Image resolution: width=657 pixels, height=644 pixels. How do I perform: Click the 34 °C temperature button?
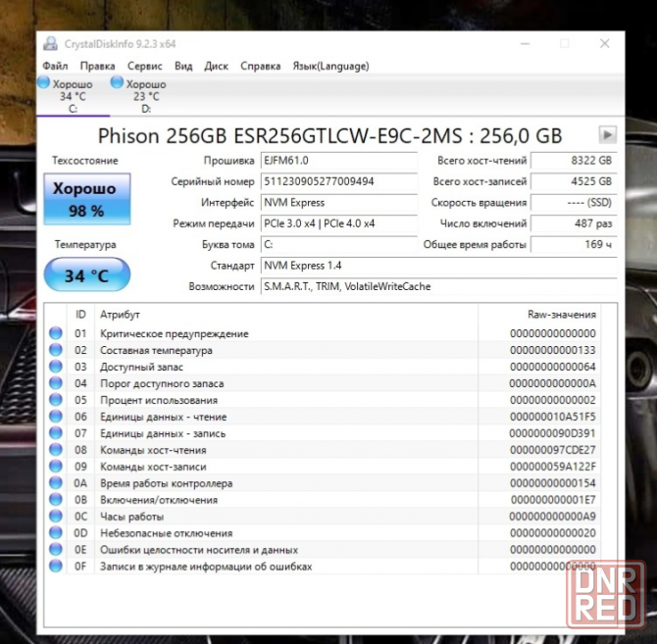tap(86, 274)
